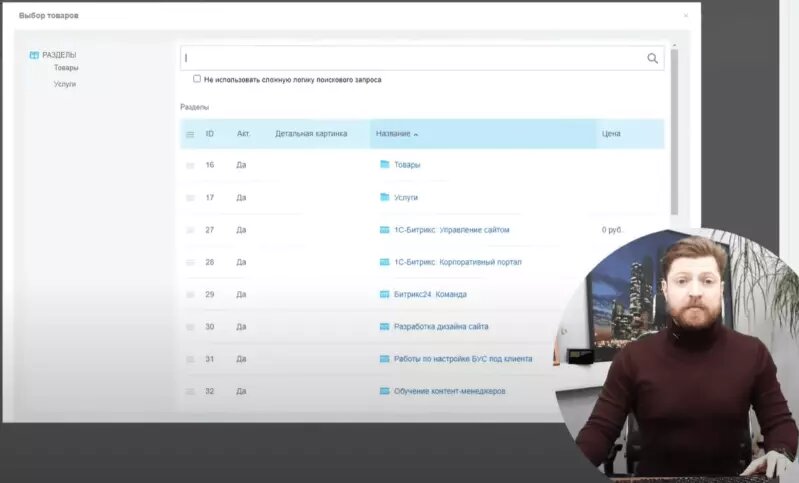
Task: Select Услуги in the left sections tree
Action: point(65,84)
